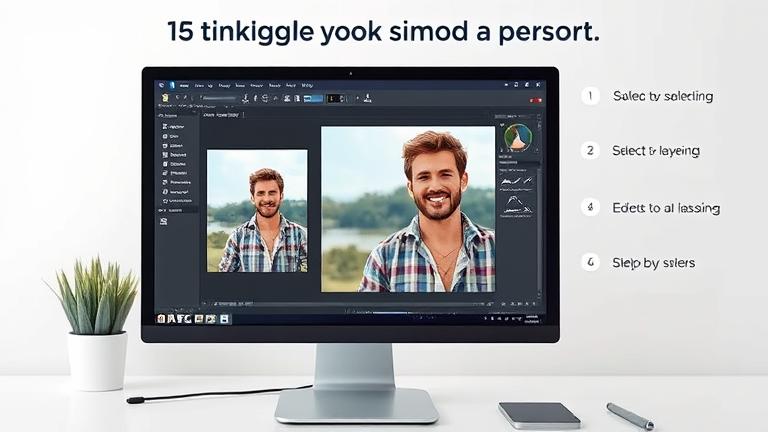The image size is (768, 432).
Task: Click the blue highlighted field in the toolbar
Action: pyautogui.click(x=313, y=98)
